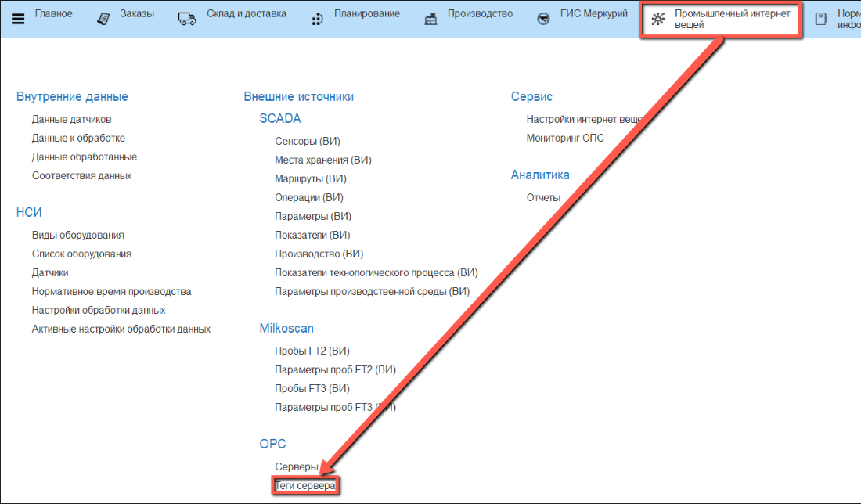Open Отчеты under Аналитика
Image resolution: width=861 pixels, height=504 pixels.
coord(544,198)
